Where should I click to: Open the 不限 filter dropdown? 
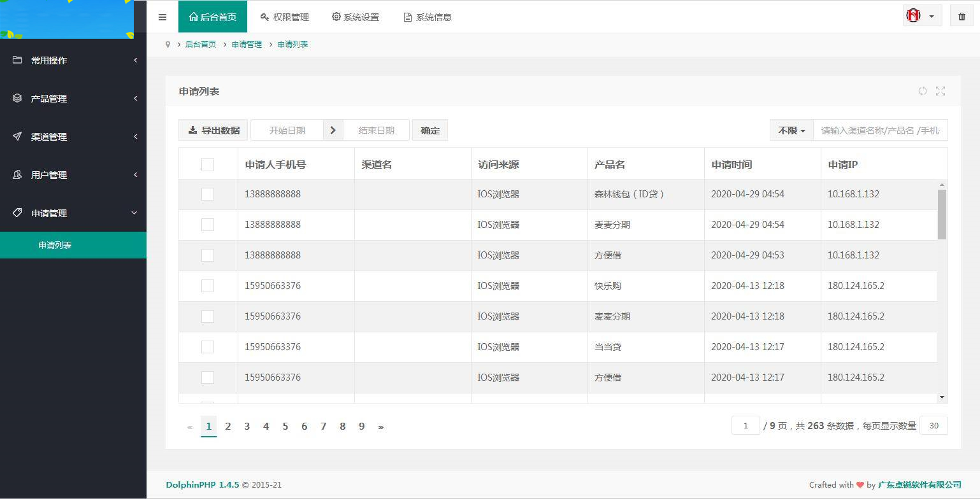click(x=790, y=130)
